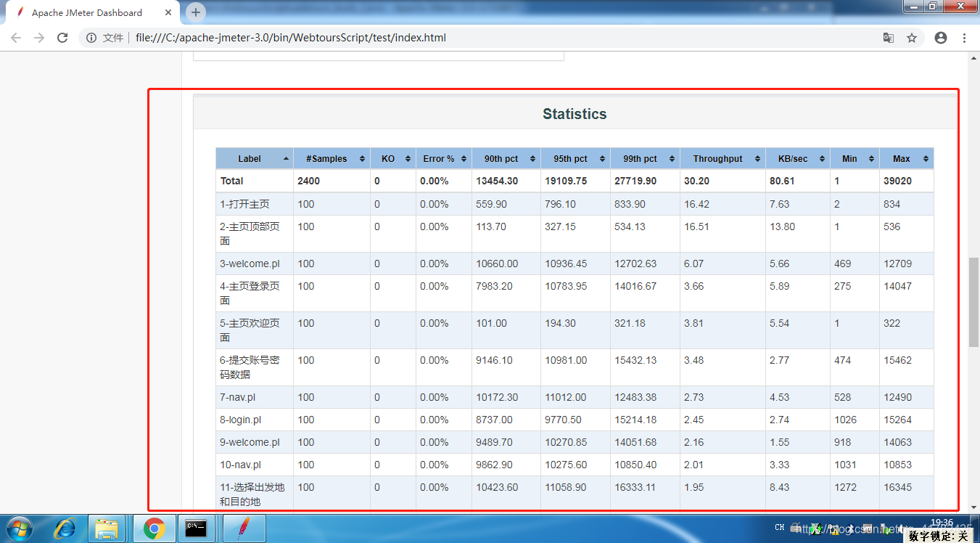Select the '5-主页欢迎页面' row label
This screenshot has width=980, height=543.
tap(250, 330)
